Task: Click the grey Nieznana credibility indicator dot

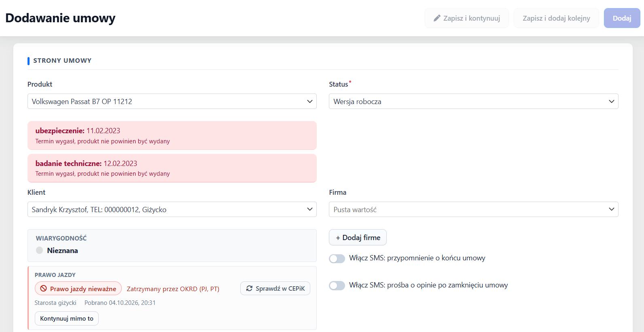Action: point(39,250)
